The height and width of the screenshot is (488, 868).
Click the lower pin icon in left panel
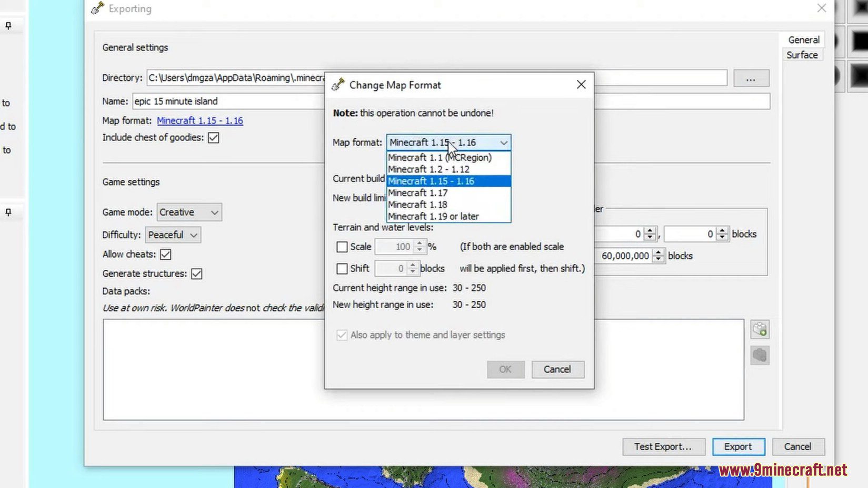pos(8,212)
